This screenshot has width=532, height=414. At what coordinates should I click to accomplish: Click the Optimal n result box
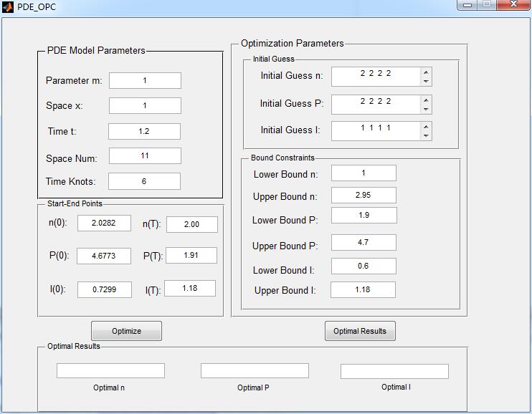[110, 370]
